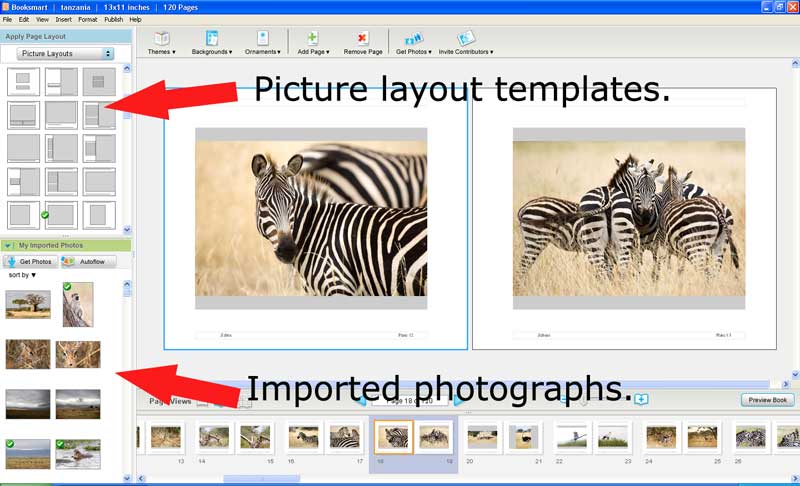Select the antelope in grass photo on left
Screen dimensions: 800x486
pos(28,354)
